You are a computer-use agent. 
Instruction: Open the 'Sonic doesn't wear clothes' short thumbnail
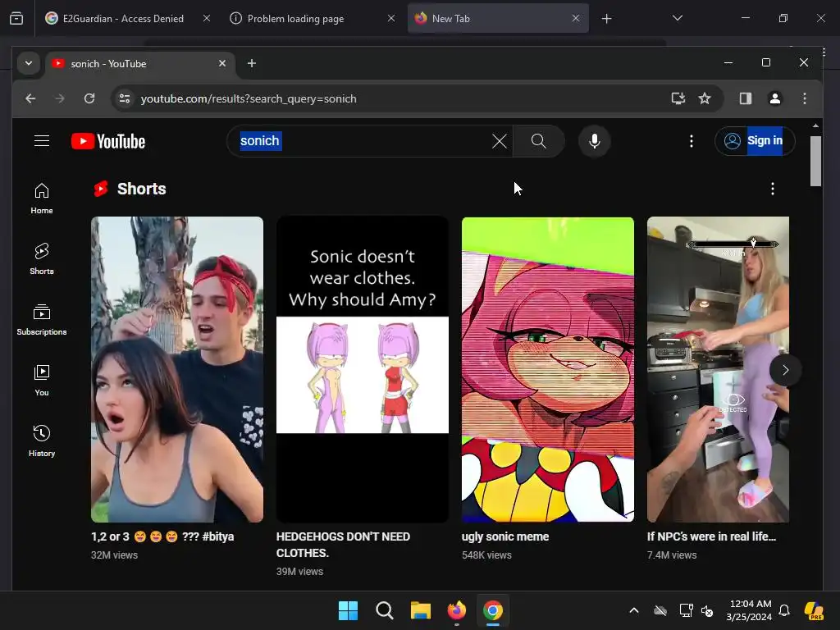[x=362, y=369]
